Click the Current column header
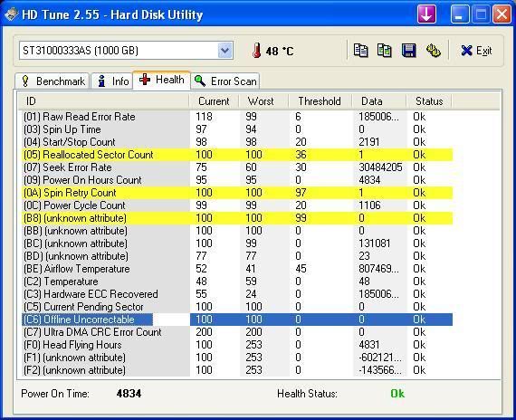Screen dimensions: 516x420 214,101
